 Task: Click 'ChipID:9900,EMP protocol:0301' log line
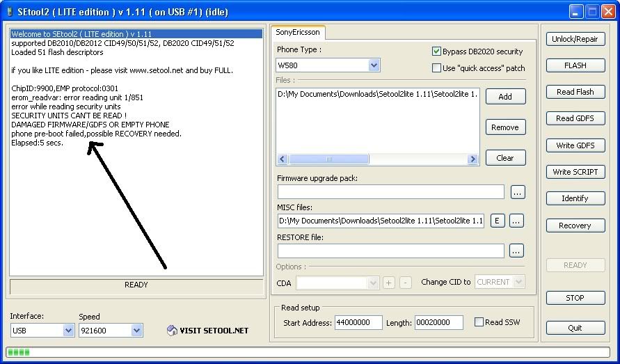65,88
